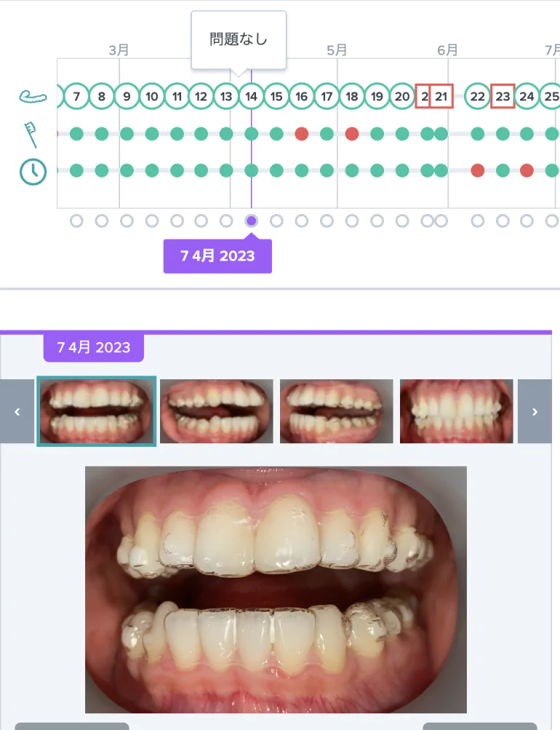
Task: Select aligner number 16 circle
Action: click(301, 96)
